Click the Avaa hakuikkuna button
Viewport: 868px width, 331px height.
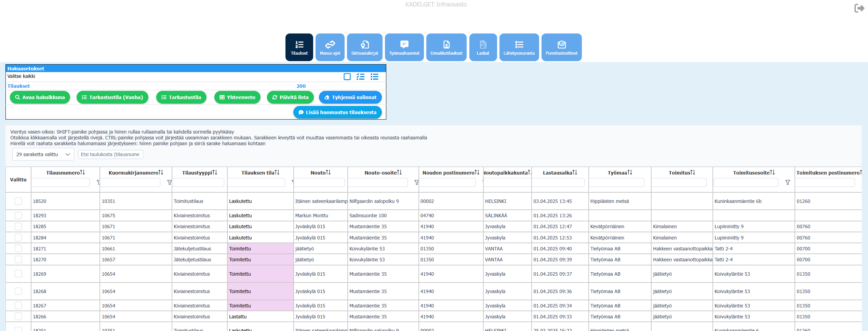click(x=40, y=97)
